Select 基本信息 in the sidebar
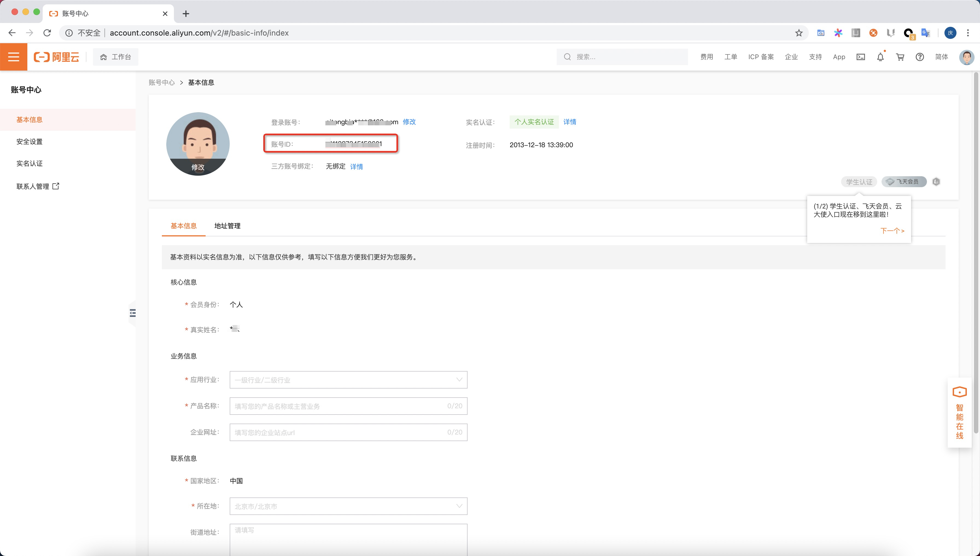 tap(68, 120)
